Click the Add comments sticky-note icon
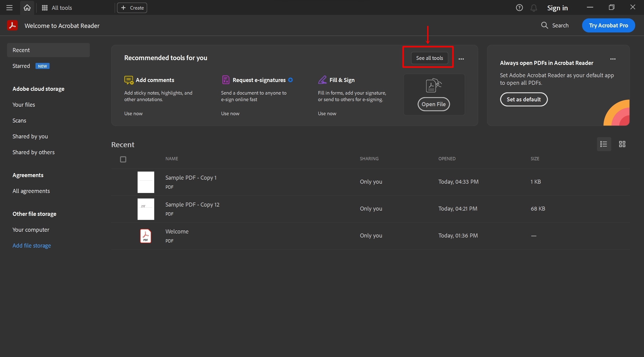644x357 pixels. coord(128,80)
